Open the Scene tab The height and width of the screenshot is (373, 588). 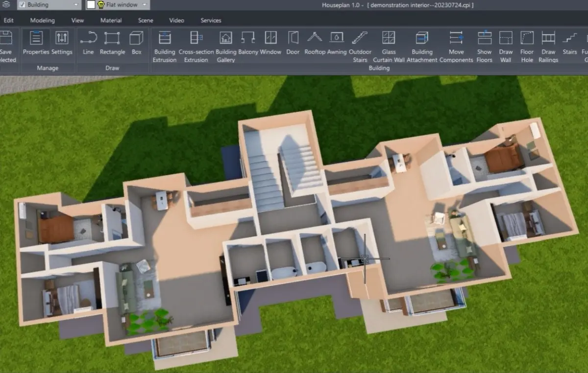pos(146,21)
